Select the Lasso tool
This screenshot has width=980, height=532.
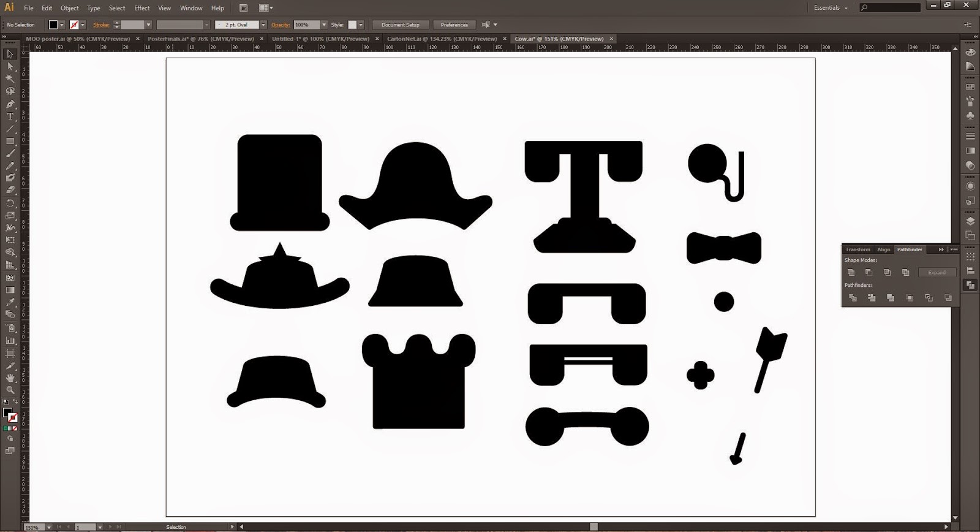(x=10, y=91)
